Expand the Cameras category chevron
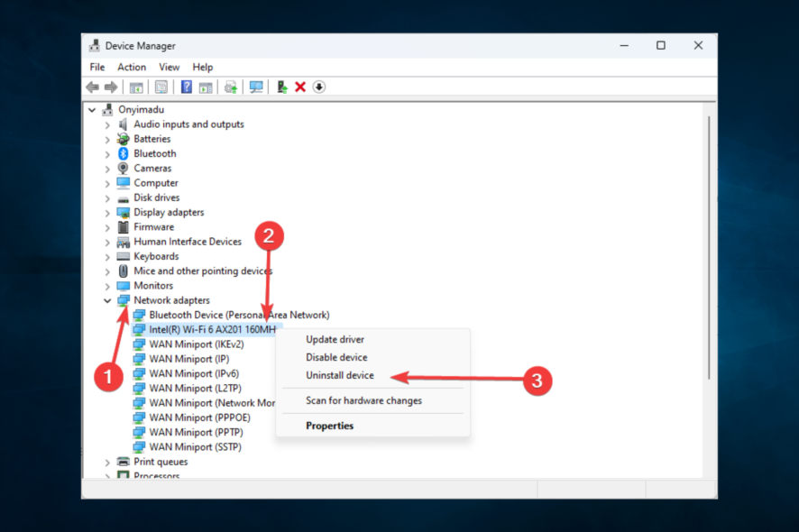 pyautogui.click(x=107, y=170)
